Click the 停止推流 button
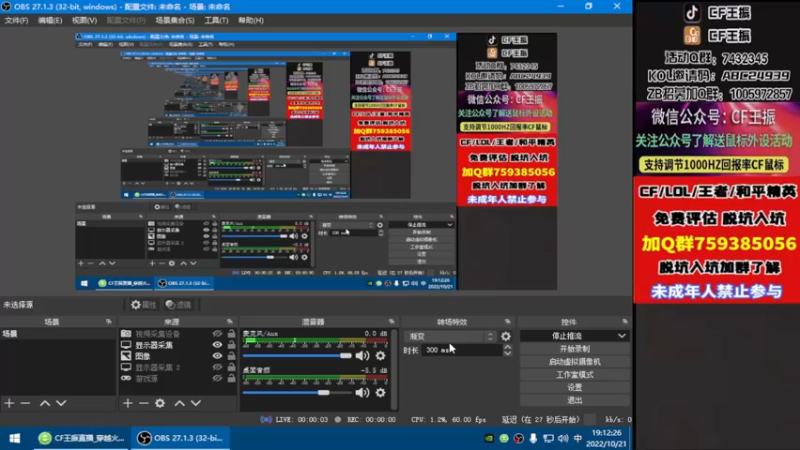Screen dimensions: 800x450 (567, 336)
